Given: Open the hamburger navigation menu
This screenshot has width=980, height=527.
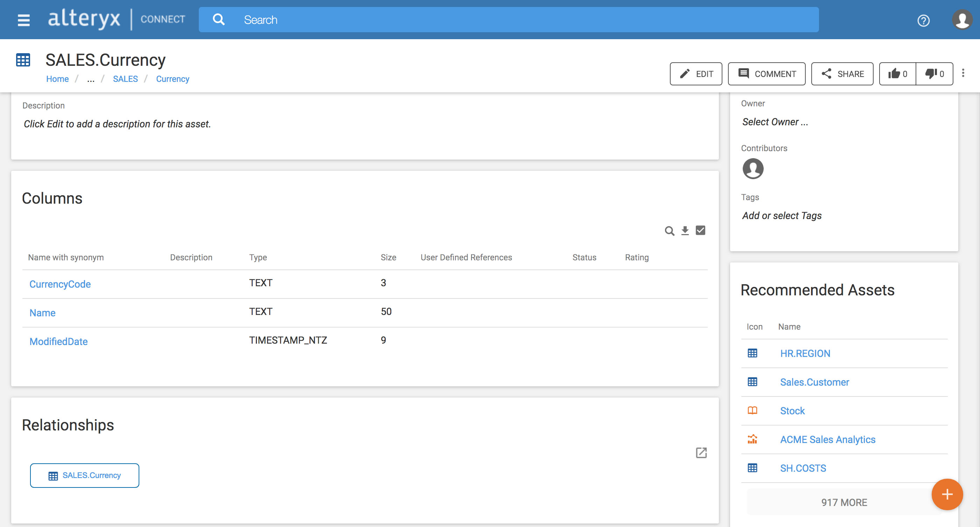Looking at the screenshot, I should click(23, 20).
